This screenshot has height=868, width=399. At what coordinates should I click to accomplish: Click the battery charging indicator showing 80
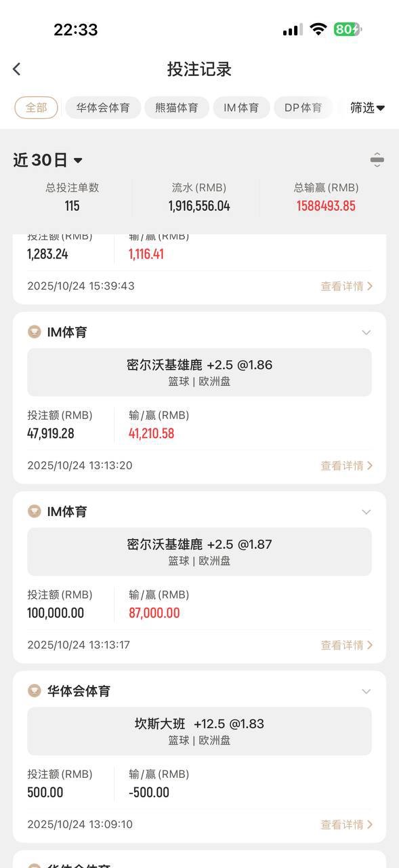347,30
